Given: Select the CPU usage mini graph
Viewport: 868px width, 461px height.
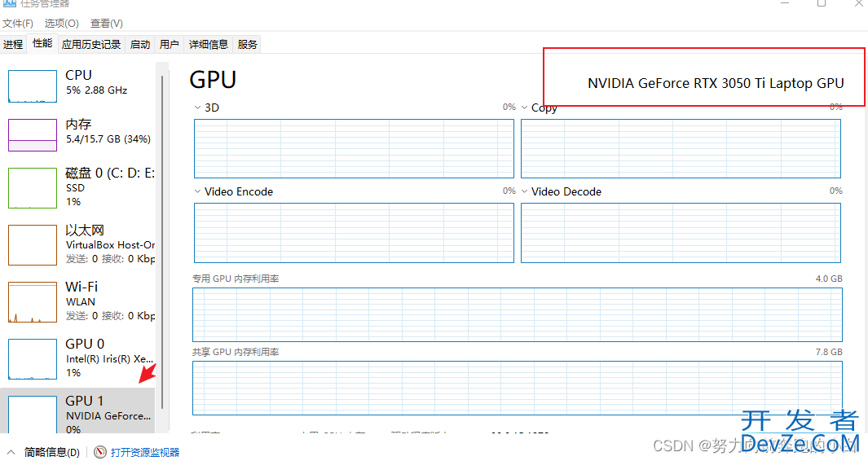Looking at the screenshot, I should [x=32, y=86].
